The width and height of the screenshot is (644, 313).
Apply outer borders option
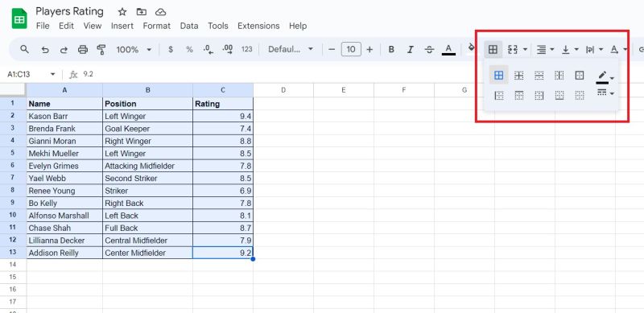[580, 75]
